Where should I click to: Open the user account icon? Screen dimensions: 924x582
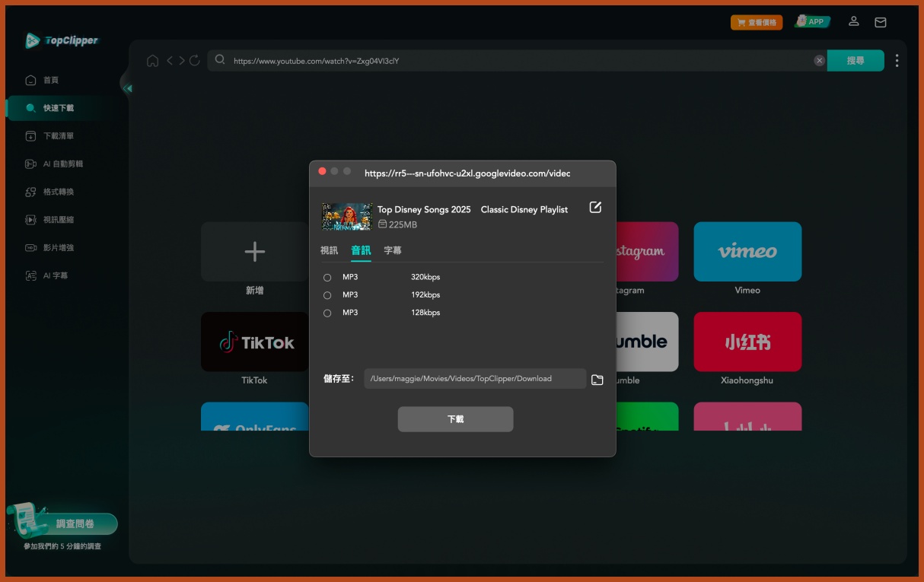coord(854,22)
